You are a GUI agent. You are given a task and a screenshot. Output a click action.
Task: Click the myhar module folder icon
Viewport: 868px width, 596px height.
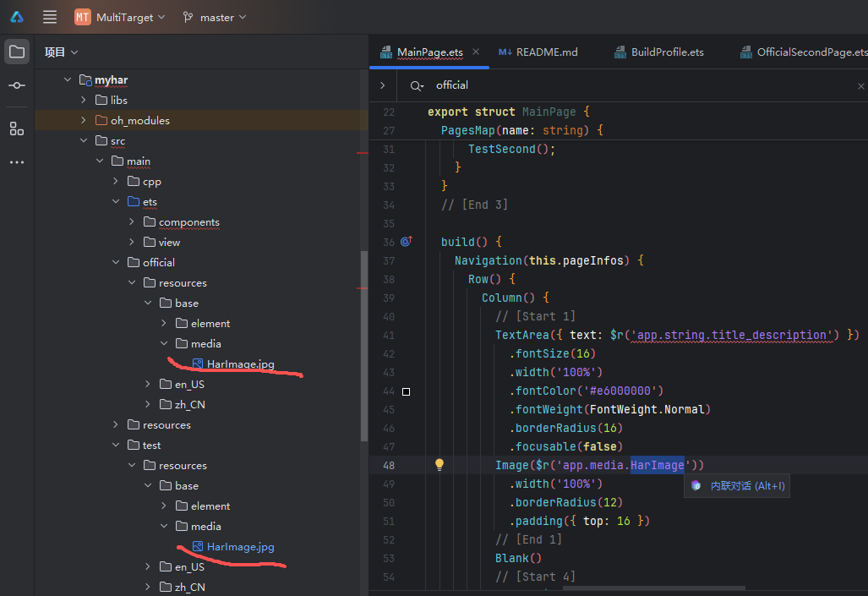tap(85, 79)
